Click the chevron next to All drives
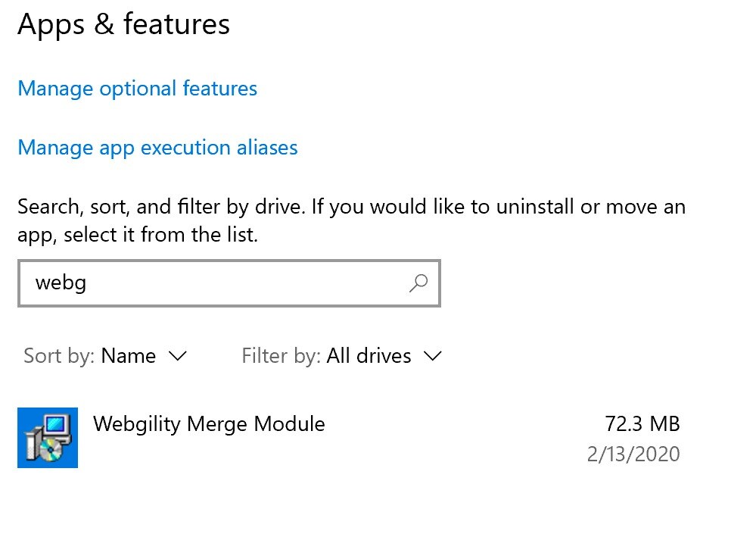The image size is (756, 534). [432, 357]
